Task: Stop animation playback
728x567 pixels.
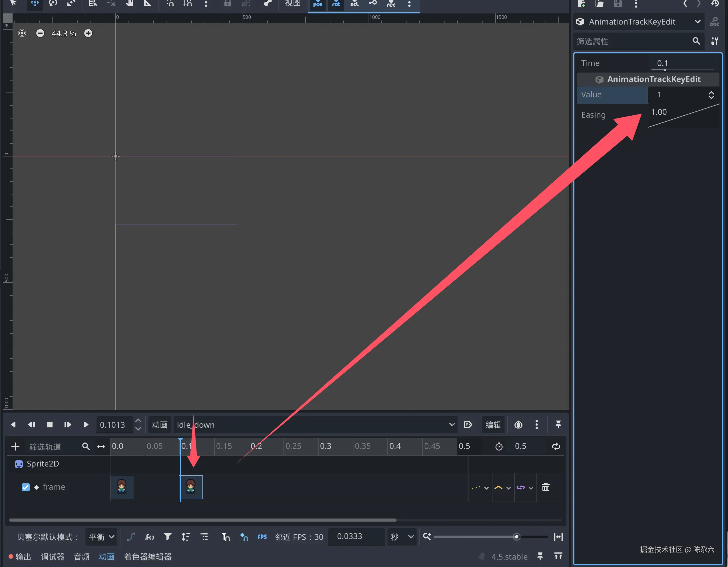Action: [x=49, y=425]
